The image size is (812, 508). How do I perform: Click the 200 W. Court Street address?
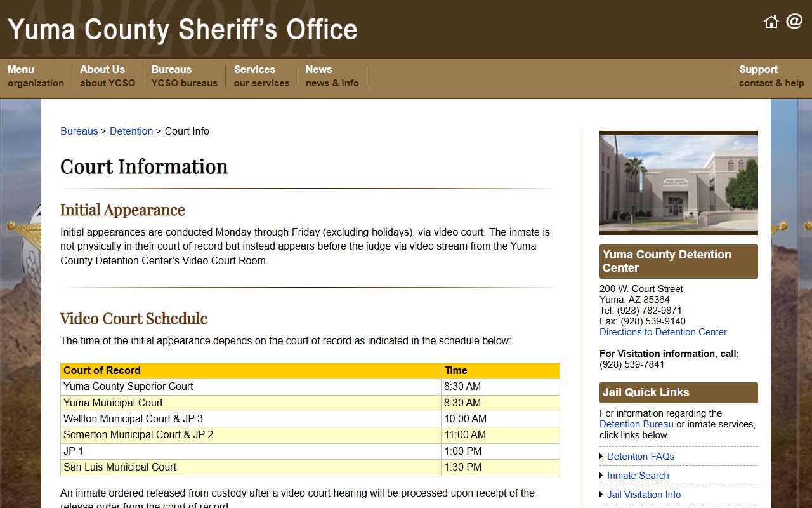(x=641, y=289)
